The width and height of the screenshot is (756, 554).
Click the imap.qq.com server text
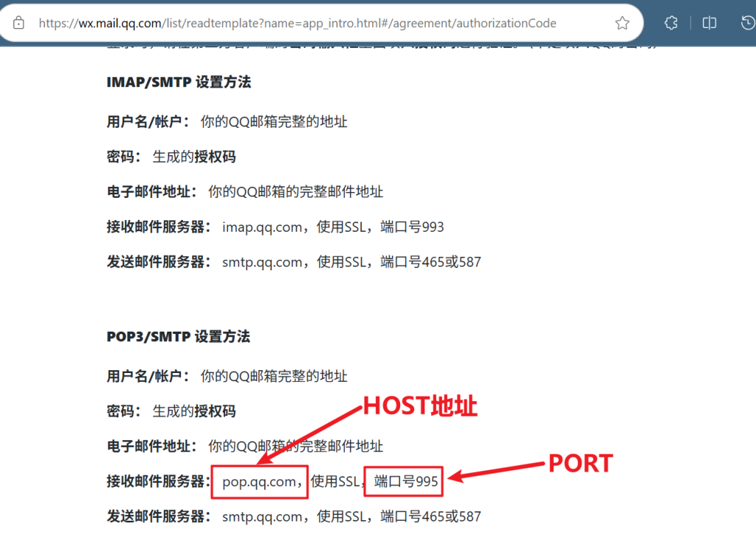(x=262, y=227)
